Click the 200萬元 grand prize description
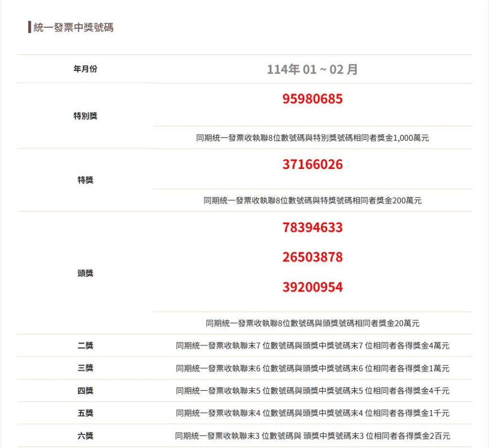The width and height of the screenshot is (489, 448). [312, 200]
